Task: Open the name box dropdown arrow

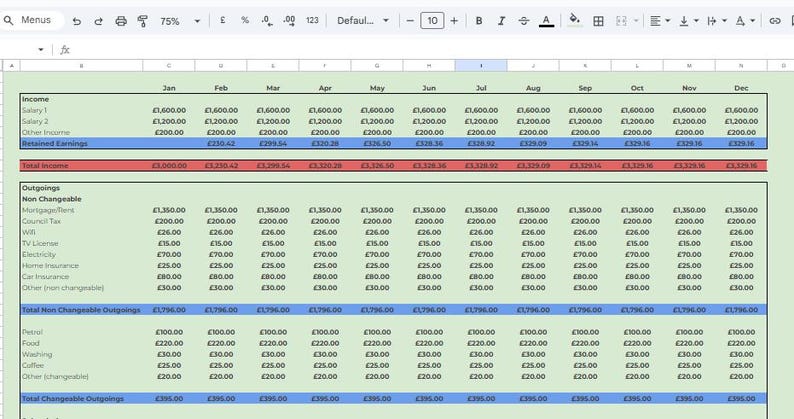Action: click(x=41, y=50)
